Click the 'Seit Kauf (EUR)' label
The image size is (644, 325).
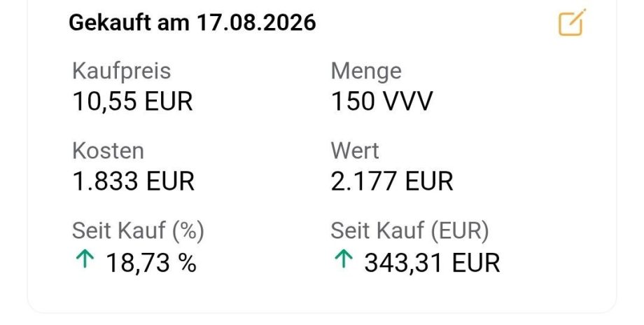click(x=410, y=230)
